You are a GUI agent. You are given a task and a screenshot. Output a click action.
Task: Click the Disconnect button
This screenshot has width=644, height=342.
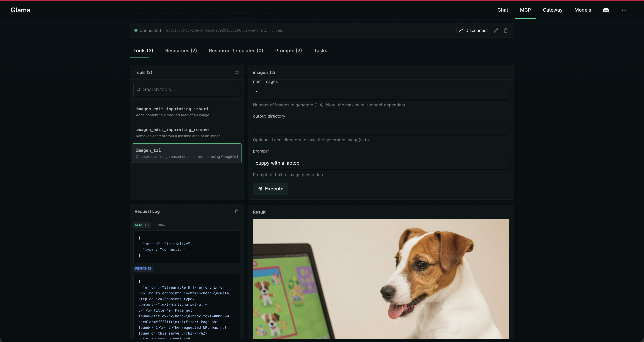473,30
